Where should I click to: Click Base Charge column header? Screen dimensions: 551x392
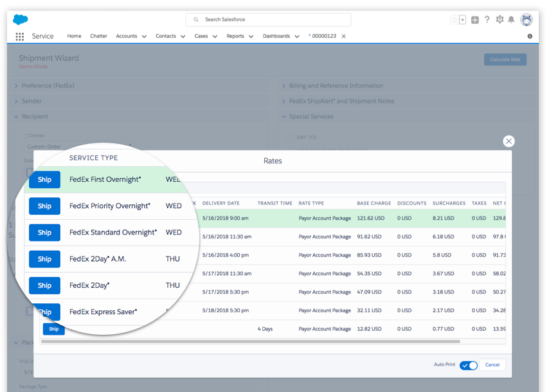(374, 203)
